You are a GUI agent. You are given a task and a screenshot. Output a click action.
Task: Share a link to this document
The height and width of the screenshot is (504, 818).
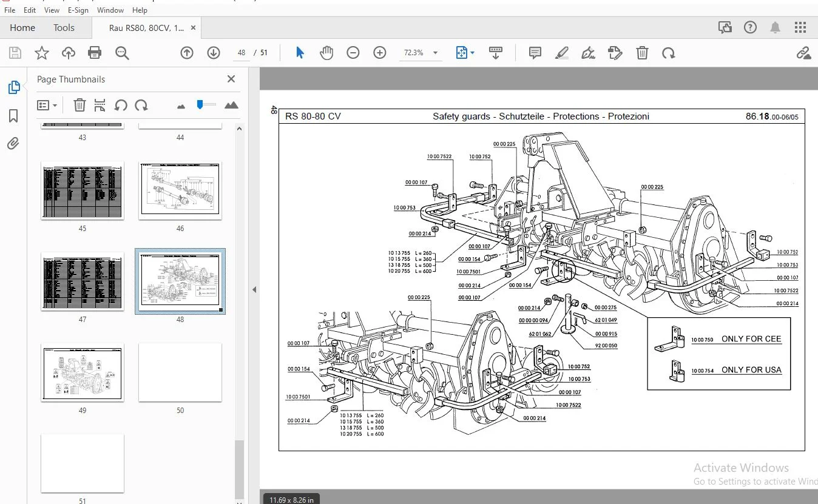coord(804,53)
